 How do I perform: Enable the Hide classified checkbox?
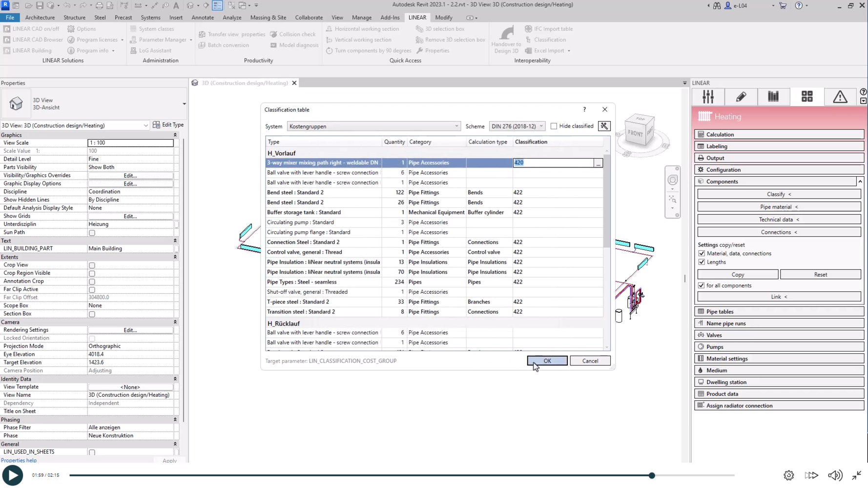click(554, 126)
